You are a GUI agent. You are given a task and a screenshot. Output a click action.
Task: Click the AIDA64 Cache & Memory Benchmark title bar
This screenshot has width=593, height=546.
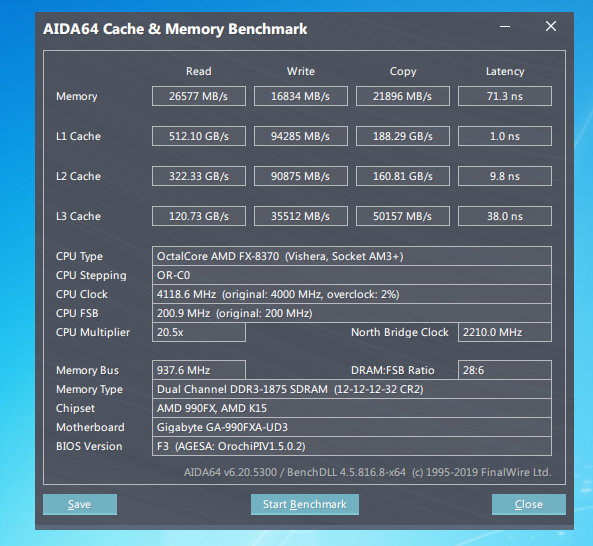pyautogui.click(x=265, y=29)
